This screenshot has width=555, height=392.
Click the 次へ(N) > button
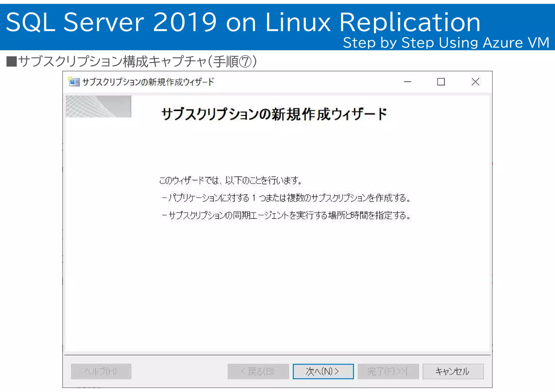point(323,371)
